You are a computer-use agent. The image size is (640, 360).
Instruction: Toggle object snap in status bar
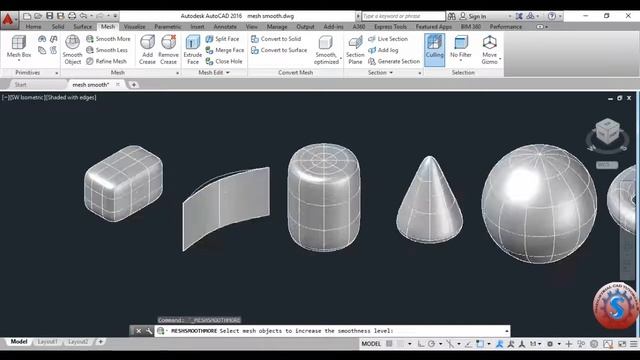(x=480, y=344)
